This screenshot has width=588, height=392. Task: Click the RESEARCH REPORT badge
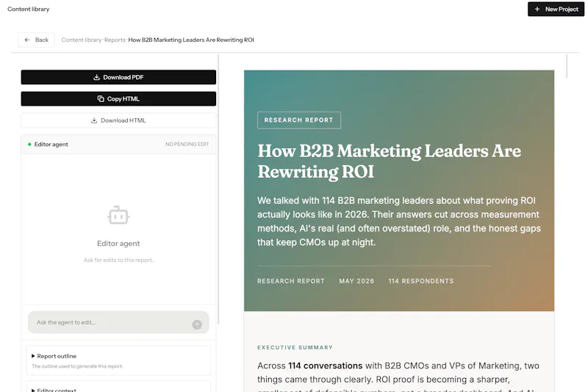[299, 120]
